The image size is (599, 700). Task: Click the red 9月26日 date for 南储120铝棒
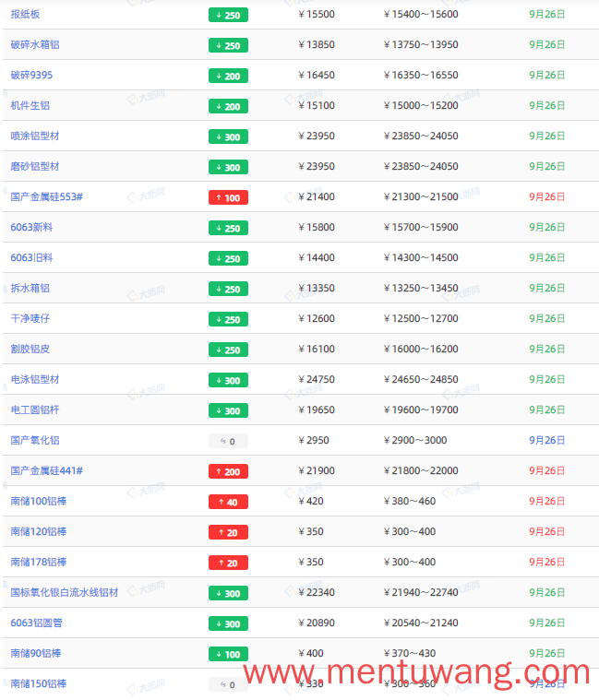547,531
